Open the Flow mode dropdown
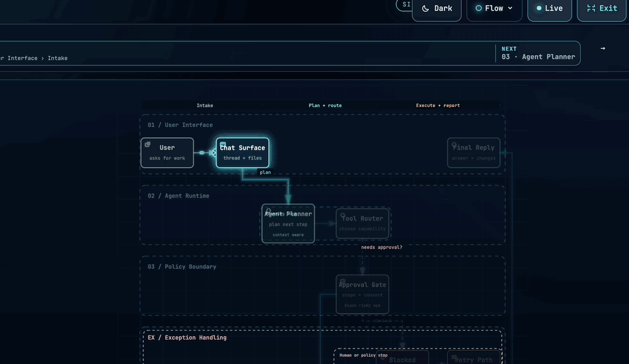 pos(494,9)
